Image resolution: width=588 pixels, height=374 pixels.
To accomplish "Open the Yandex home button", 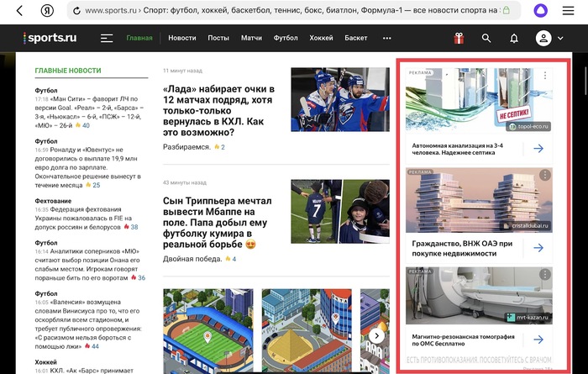I will (x=47, y=10).
